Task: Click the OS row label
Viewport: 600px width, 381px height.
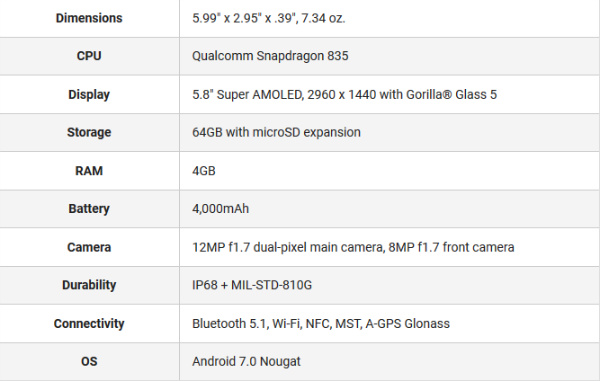Action: point(89,361)
